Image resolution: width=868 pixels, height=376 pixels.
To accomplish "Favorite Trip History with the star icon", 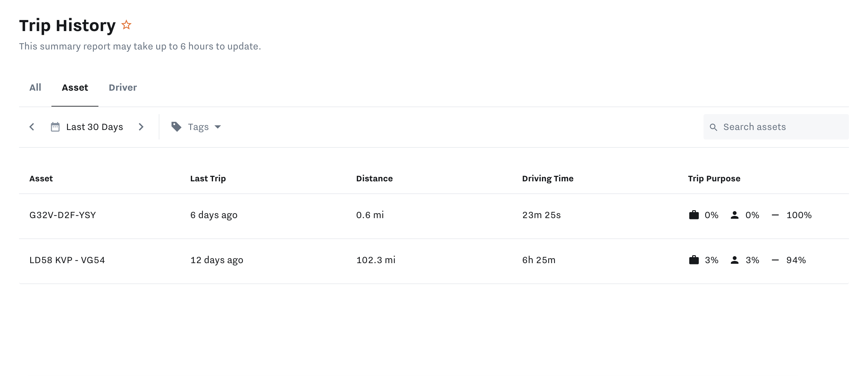I will pyautogui.click(x=126, y=25).
